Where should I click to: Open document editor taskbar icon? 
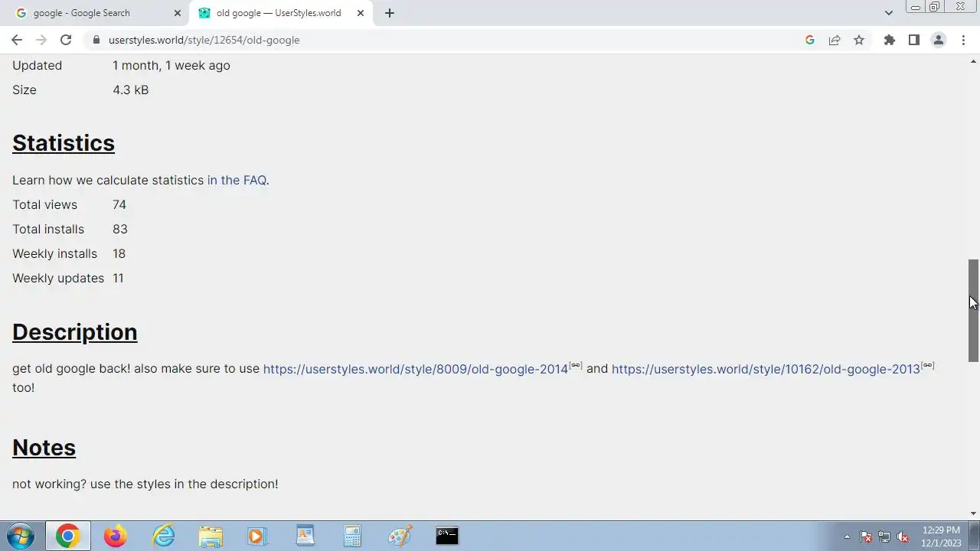coord(305,536)
